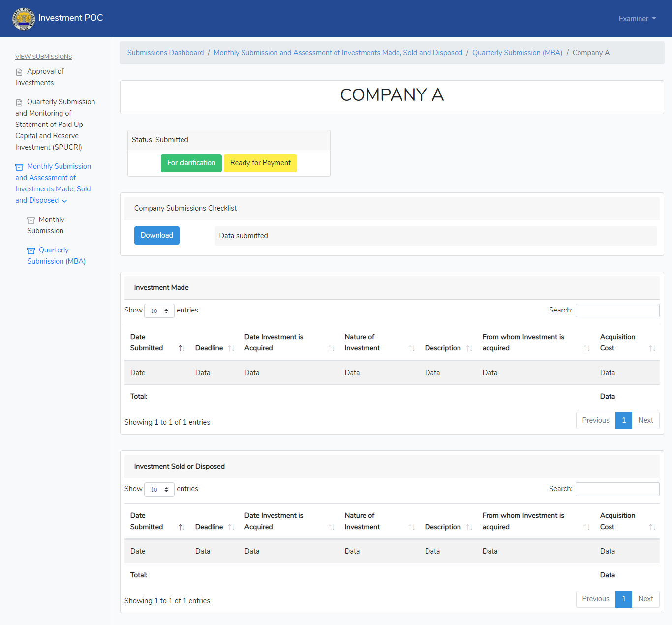Image resolution: width=672 pixels, height=625 pixels.
Task: Click the 'Total:' label in Sold or Disposed table
Action: click(x=139, y=575)
